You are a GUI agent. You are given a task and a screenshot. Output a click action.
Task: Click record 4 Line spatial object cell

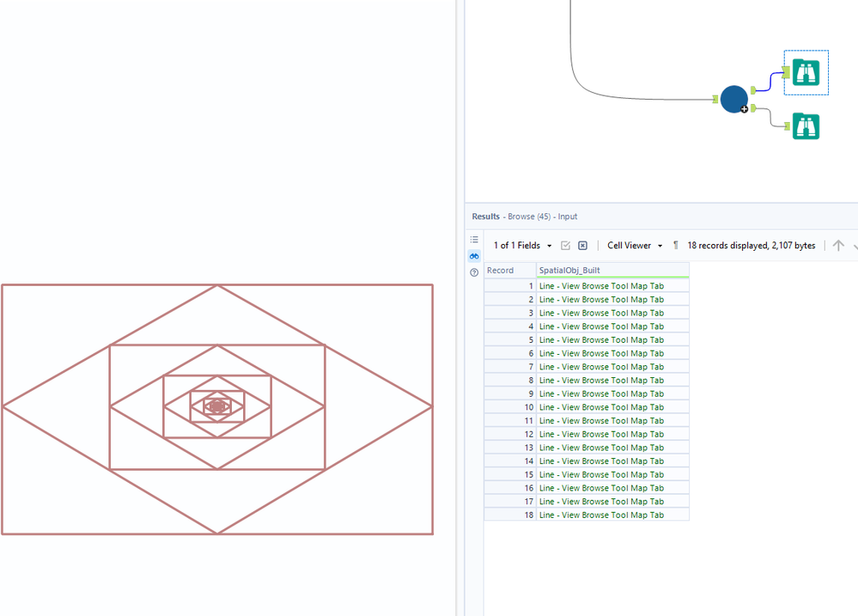pos(612,326)
